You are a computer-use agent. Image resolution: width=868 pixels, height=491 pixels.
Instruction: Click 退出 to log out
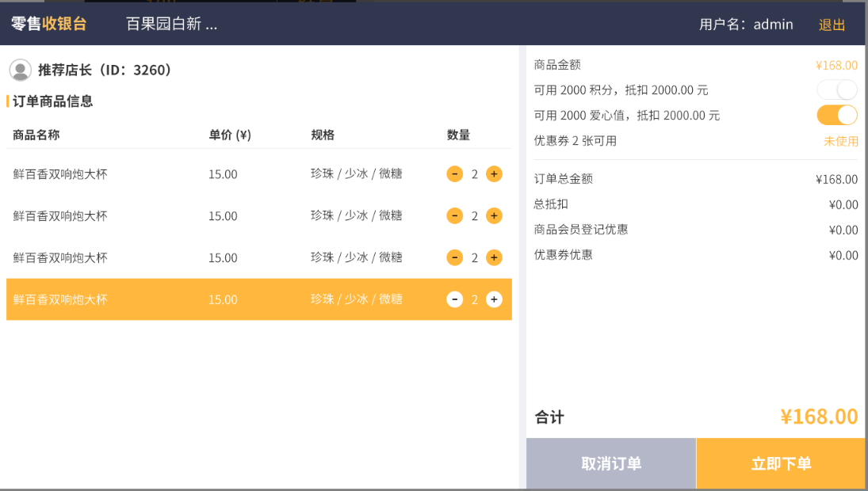tap(832, 25)
